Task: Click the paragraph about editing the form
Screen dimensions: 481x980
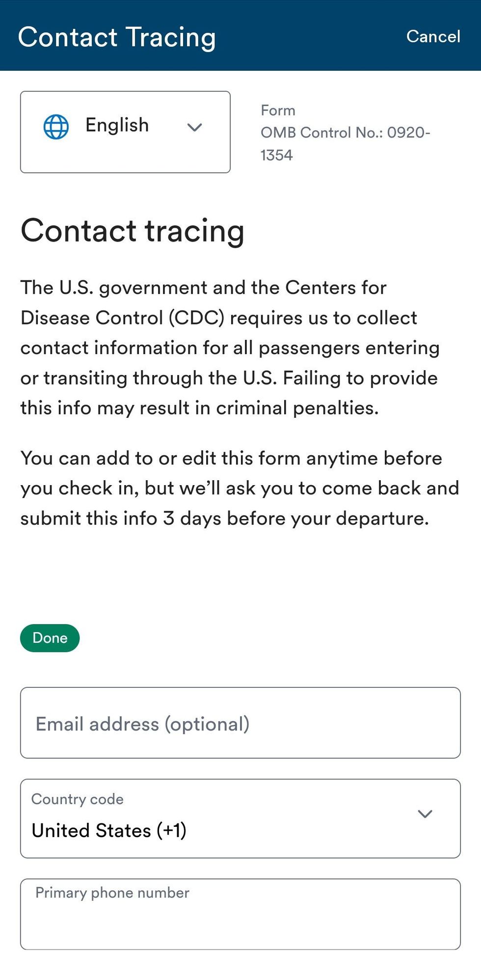Action: click(240, 488)
